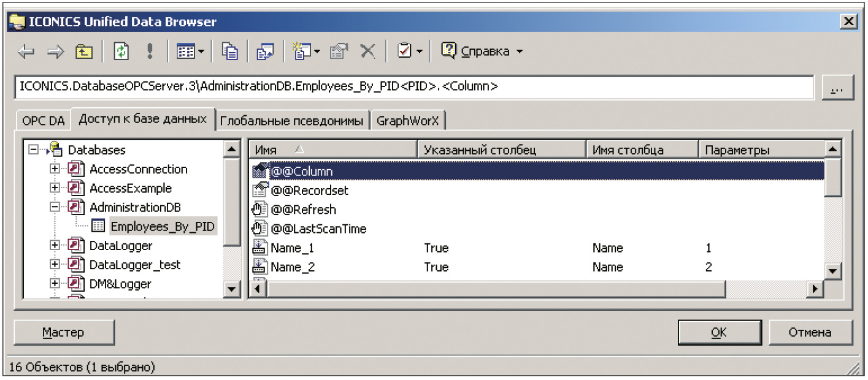Viewport: 868px width, 380px height.
Task: Sort by the Параметры column header
Action: coord(762,150)
